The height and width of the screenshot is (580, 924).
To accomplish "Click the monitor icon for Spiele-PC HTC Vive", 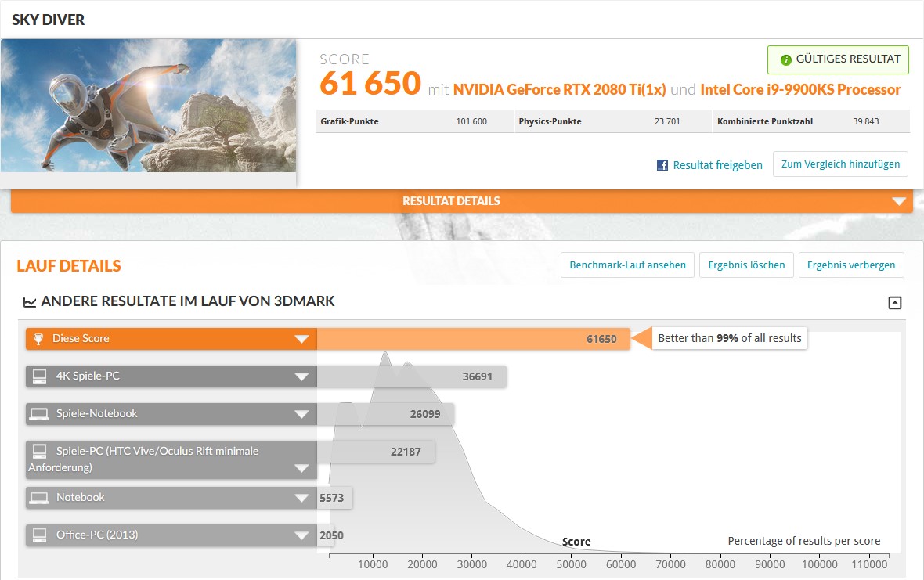I will (x=39, y=452).
